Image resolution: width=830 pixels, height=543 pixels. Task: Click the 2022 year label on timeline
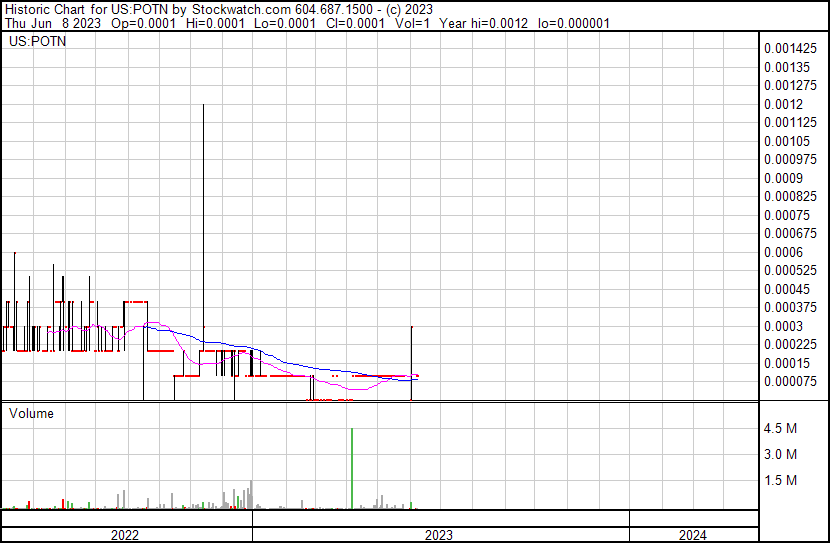click(125, 535)
